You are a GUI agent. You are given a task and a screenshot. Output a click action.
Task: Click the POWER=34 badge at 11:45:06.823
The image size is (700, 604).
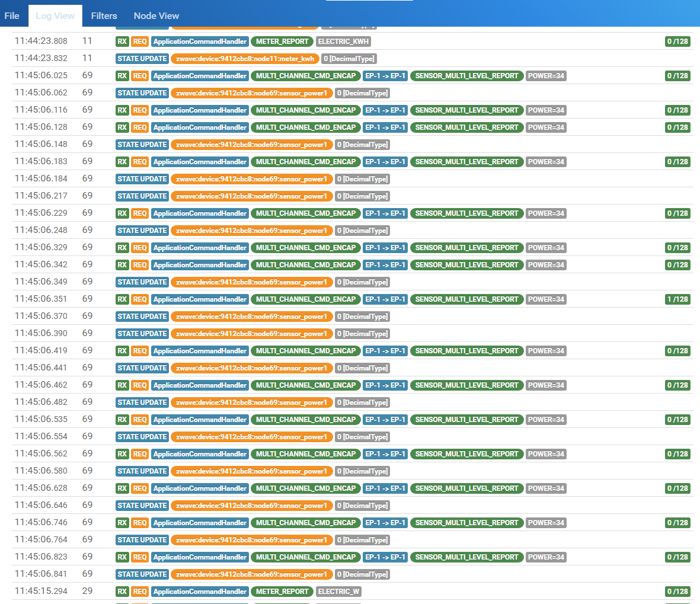click(546, 557)
